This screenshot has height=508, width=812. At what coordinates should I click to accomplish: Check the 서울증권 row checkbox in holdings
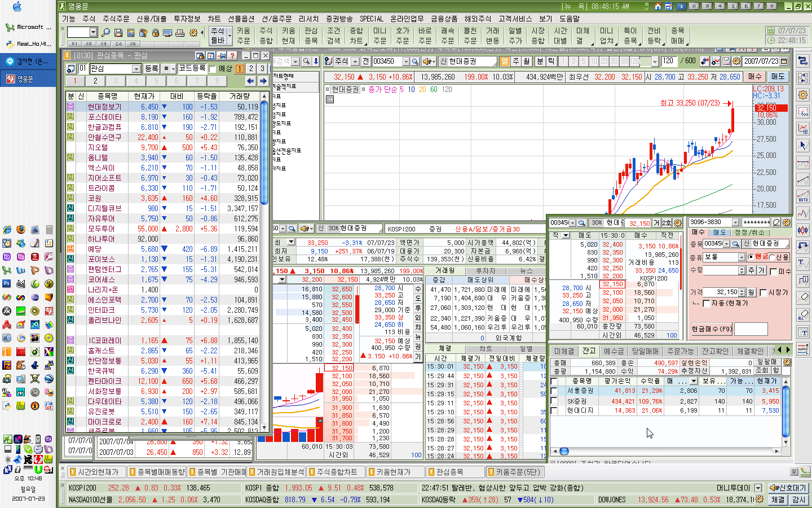tap(554, 391)
